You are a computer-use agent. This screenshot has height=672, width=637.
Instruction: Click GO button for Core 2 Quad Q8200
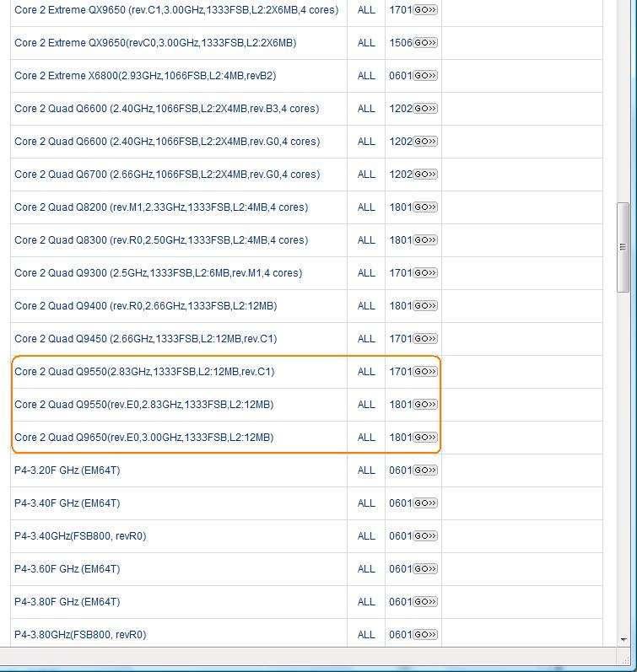pyautogui.click(x=425, y=207)
